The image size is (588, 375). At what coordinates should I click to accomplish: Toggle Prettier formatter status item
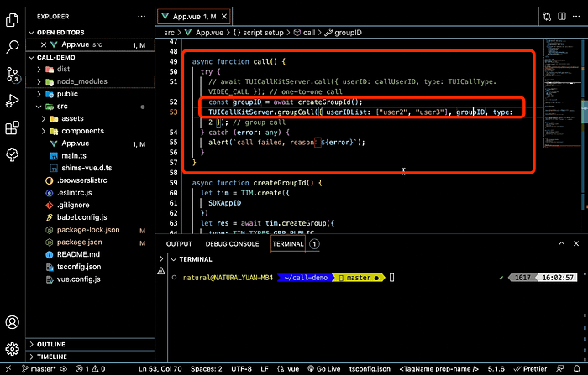(x=530, y=369)
